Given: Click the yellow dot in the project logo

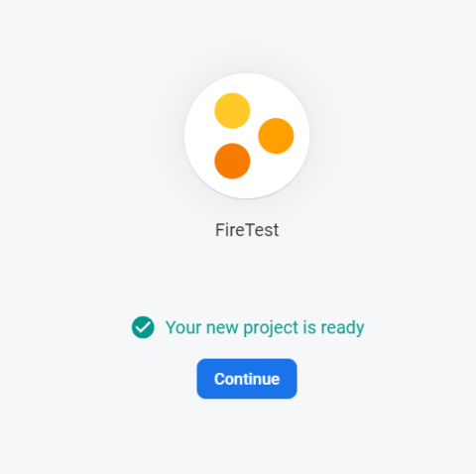Looking at the screenshot, I should point(232,111).
